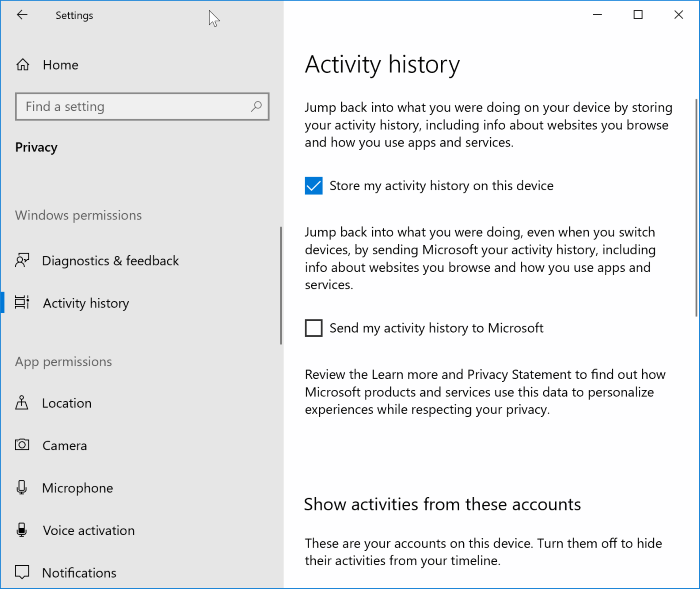Click the Voice activation icon
The height and width of the screenshot is (589, 700).
(x=22, y=530)
